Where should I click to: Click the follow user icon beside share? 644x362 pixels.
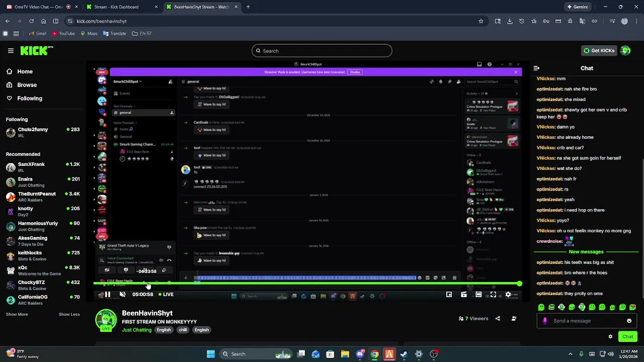[x=514, y=318]
